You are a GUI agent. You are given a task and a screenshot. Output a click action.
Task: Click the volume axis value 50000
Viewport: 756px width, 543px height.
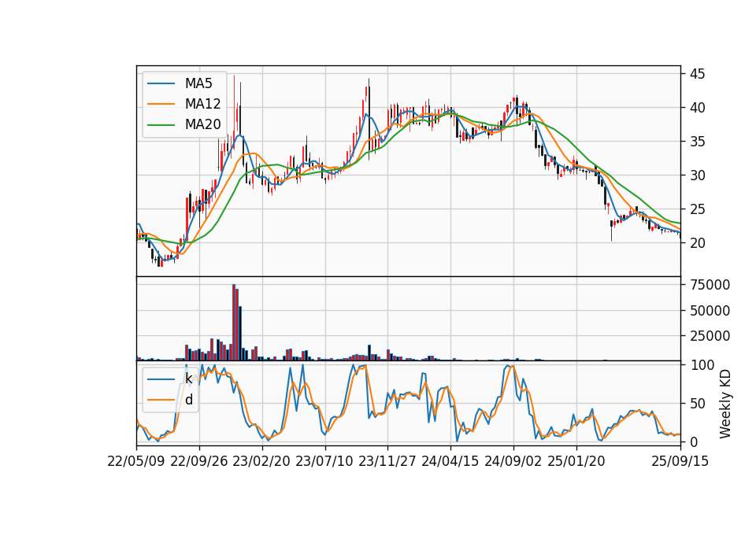point(710,310)
